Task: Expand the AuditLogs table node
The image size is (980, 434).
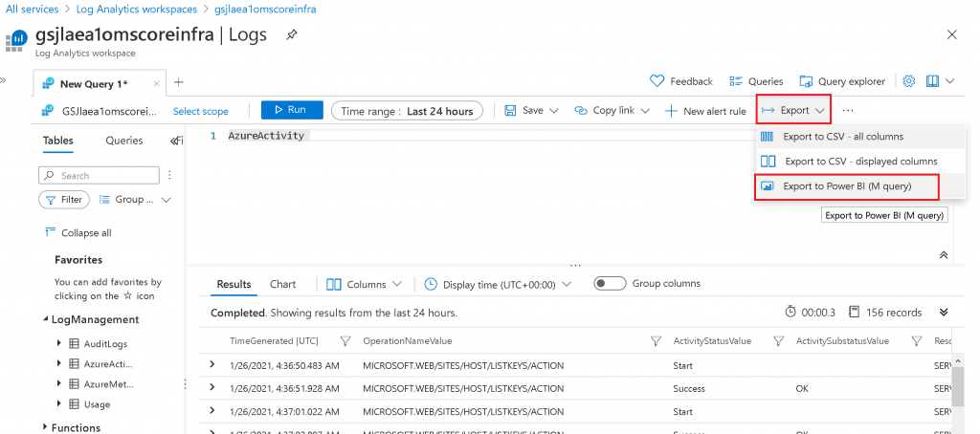Action: point(60,344)
